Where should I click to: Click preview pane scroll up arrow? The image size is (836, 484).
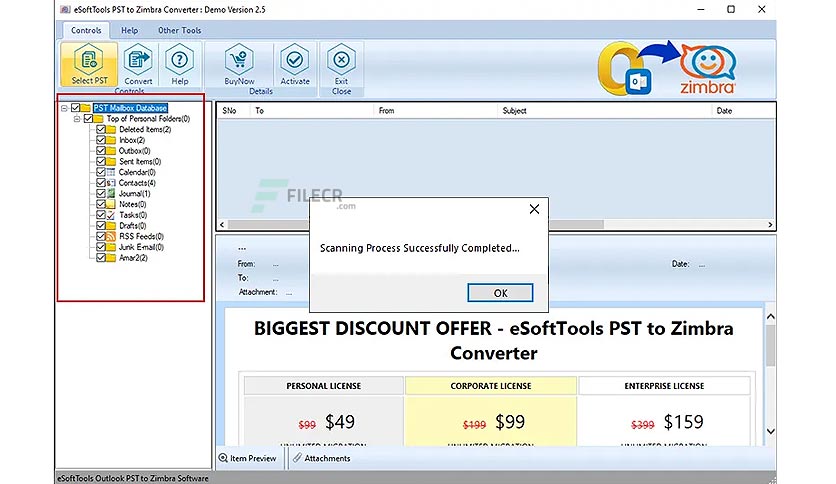click(770, 317)
